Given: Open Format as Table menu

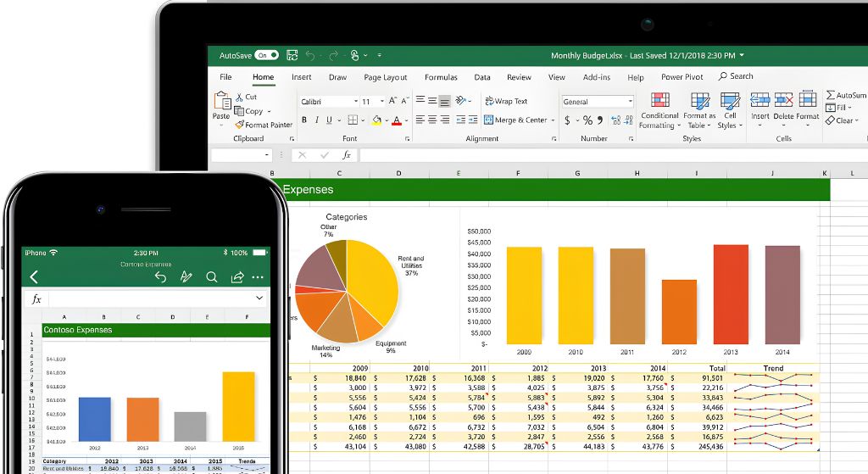Looking at the screenshot, I should tap(699, 111).
